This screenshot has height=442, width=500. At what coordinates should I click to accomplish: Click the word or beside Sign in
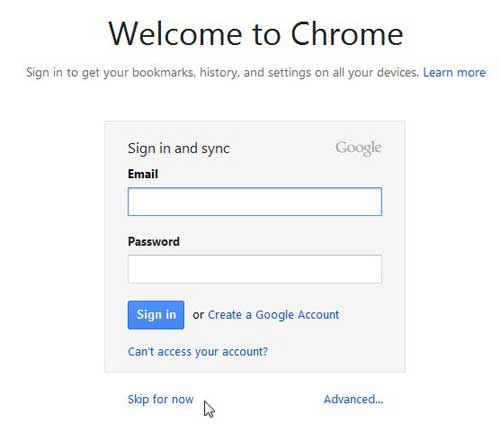tap(198, 315)
